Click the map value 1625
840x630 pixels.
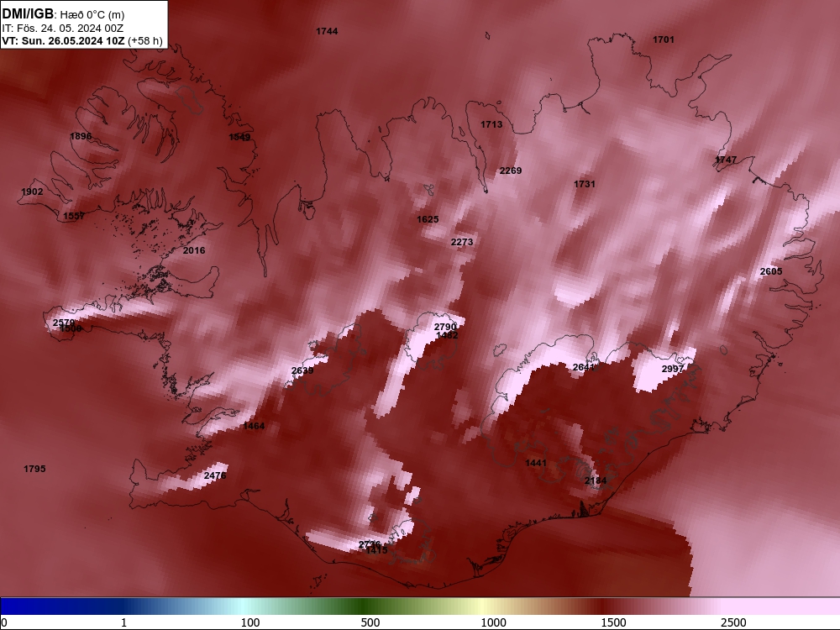coord(428,219)
